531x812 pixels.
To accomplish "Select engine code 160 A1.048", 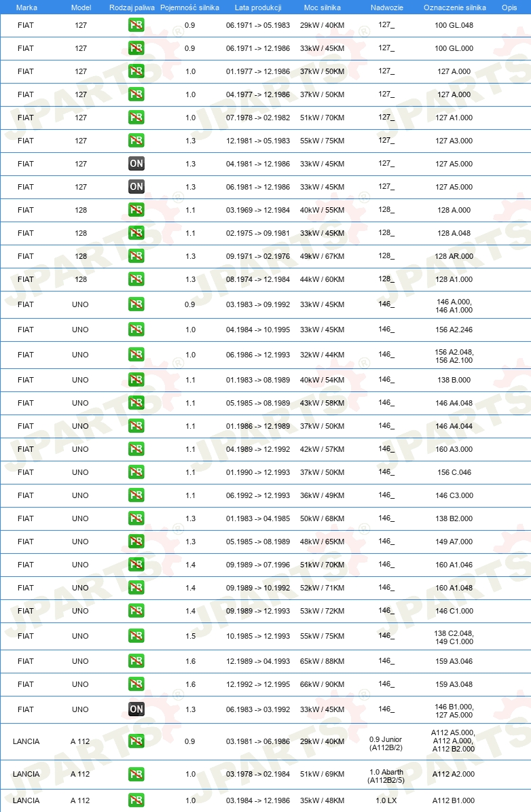I will [x=454, y=588].
